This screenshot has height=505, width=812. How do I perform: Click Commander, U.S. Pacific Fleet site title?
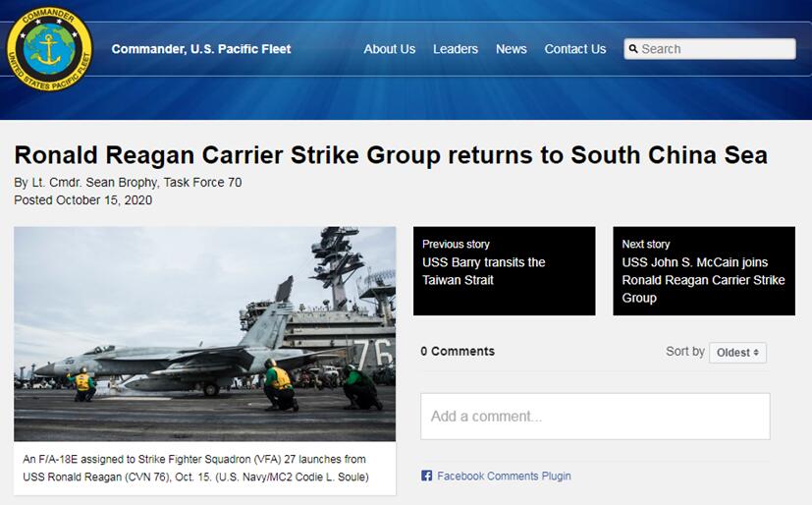pyautogui.click(x=201, y=49)
